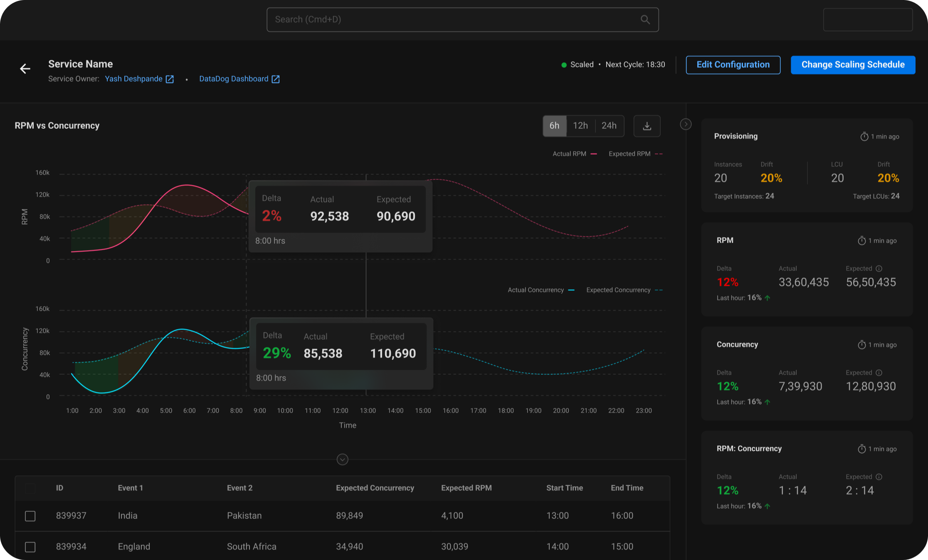Click the Provisioning timer icon

pos(864,137)
